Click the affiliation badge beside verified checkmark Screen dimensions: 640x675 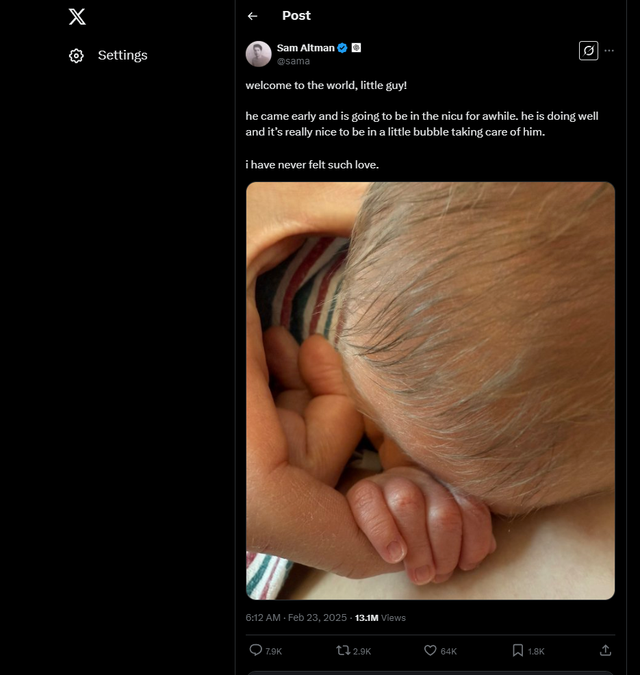tap(356, 48)
